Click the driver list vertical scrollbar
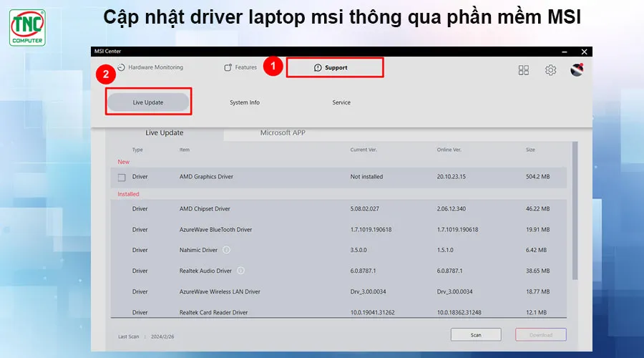The image size is (644, 358). (x=575, y=211)
